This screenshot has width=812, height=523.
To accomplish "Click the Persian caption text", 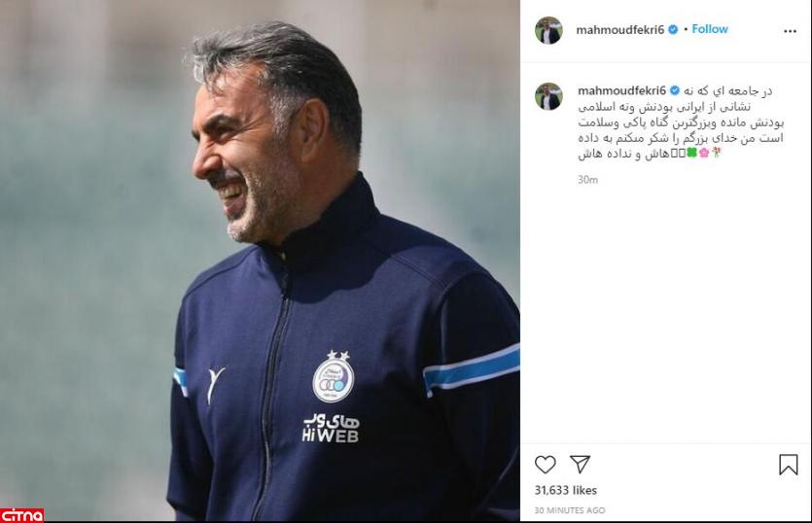I will coord(681,122).
